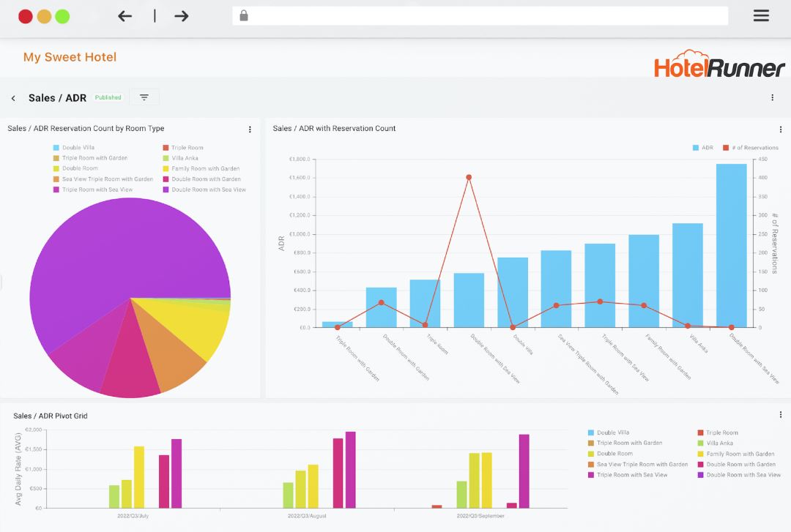Screen dimensions: 791x532
Task: Click the My Sweet Hotel link
Action: point(70,57)
